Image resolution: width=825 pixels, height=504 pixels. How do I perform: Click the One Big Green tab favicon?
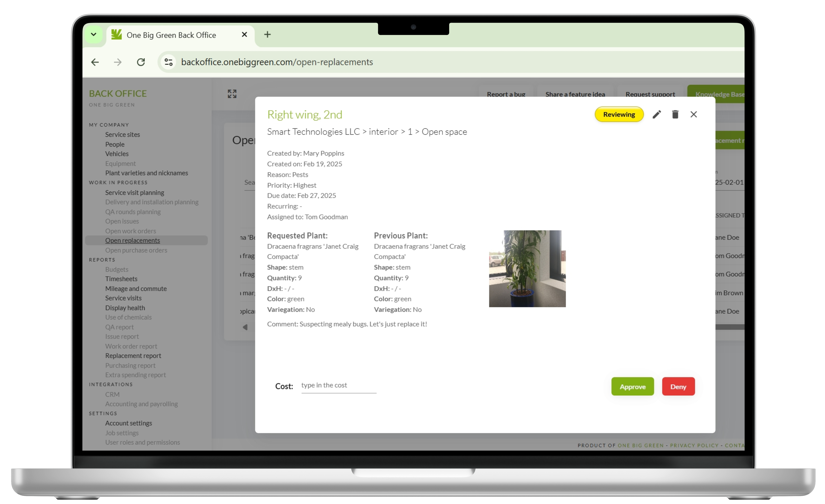116,35
